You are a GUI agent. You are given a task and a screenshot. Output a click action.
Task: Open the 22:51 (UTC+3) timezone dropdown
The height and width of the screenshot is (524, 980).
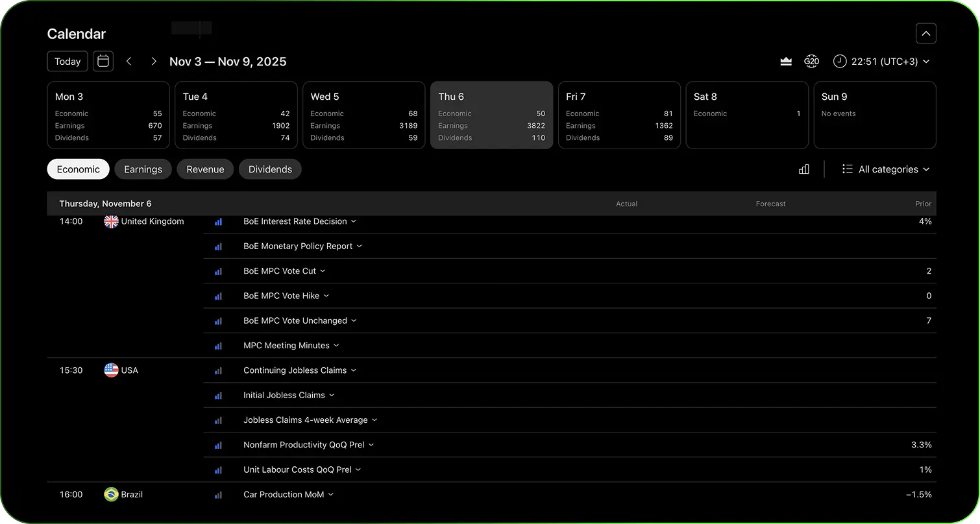point(881,62)
